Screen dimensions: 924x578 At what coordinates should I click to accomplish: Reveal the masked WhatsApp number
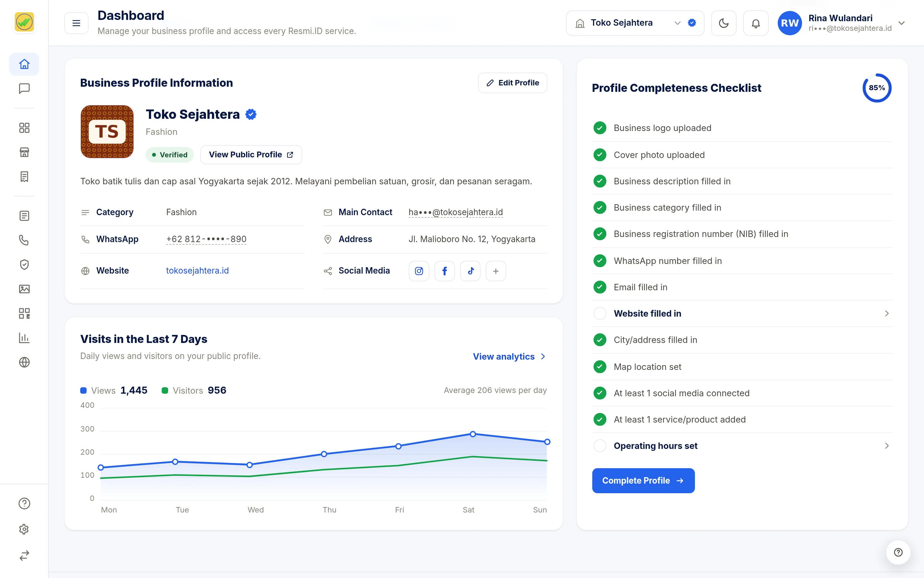click(x=206, y=239)
